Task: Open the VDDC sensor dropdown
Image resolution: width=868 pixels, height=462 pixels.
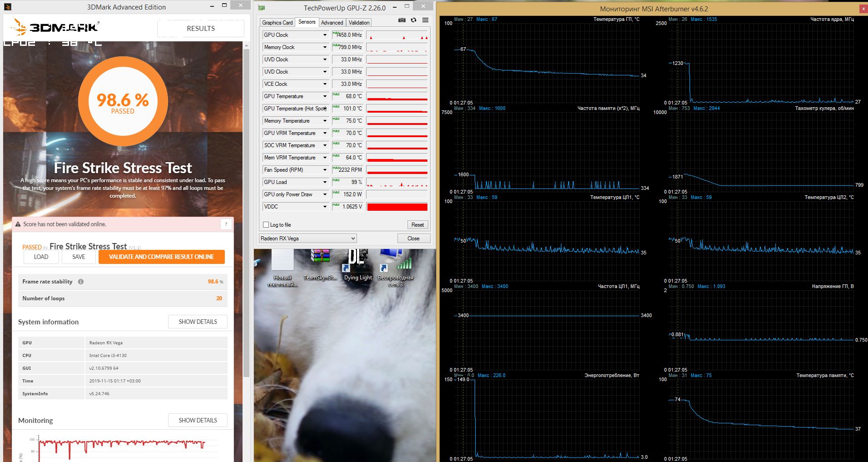Action: (x=325, y=207)
